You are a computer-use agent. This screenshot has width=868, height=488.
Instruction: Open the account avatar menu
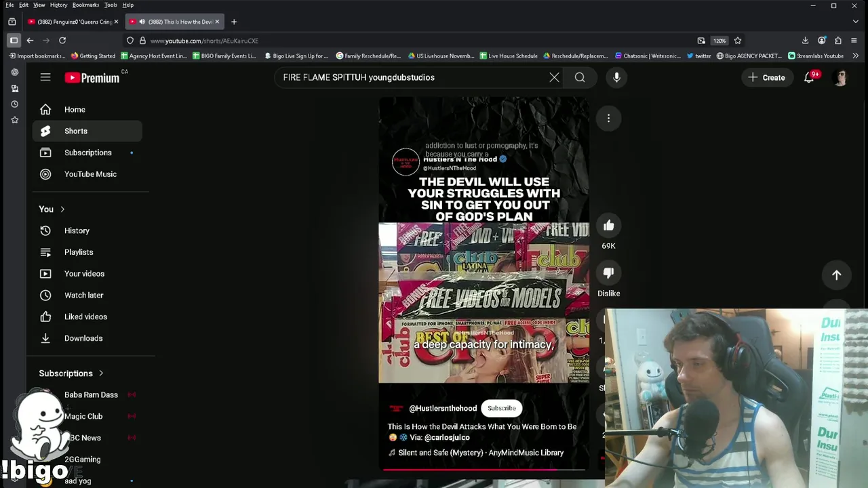(x=841, y=77)
